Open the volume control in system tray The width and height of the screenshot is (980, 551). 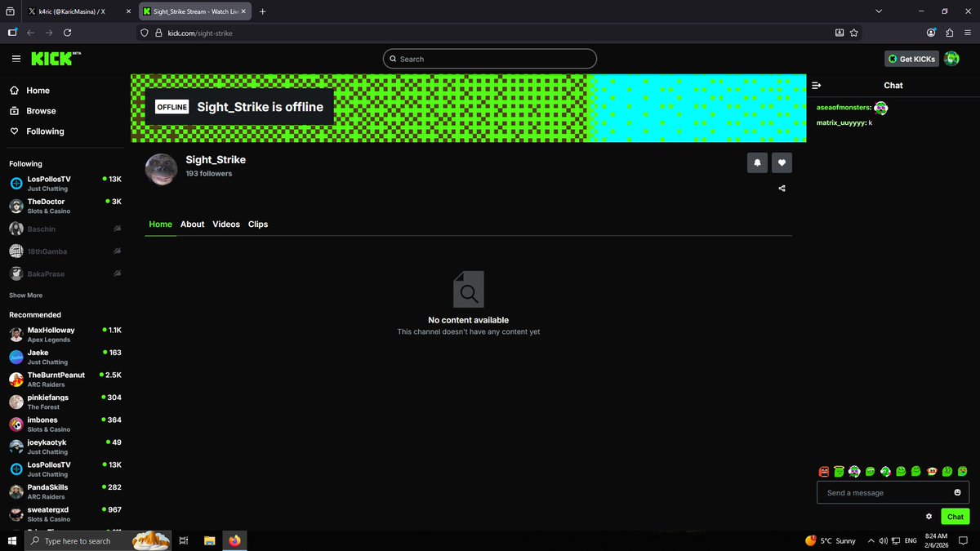882,540
